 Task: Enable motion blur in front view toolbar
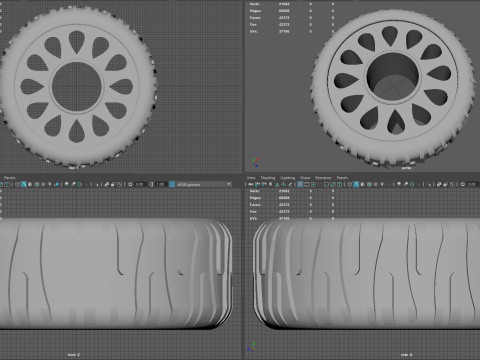click(x=73, y=184)
